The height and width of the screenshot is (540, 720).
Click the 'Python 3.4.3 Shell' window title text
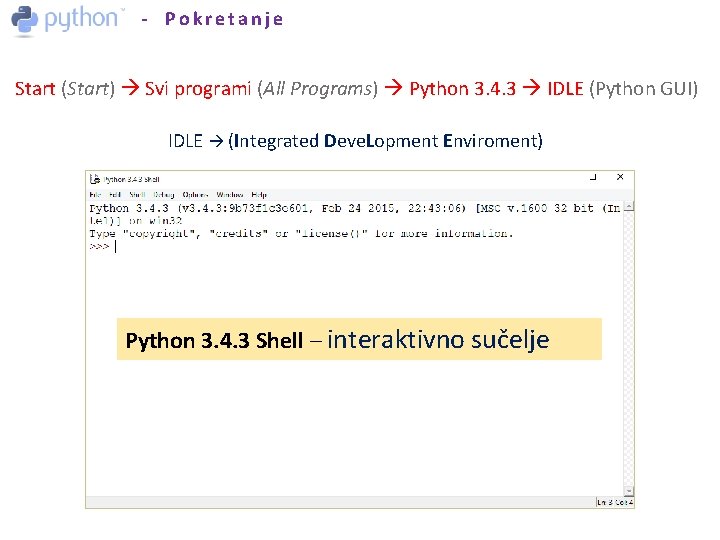[131, 179]
